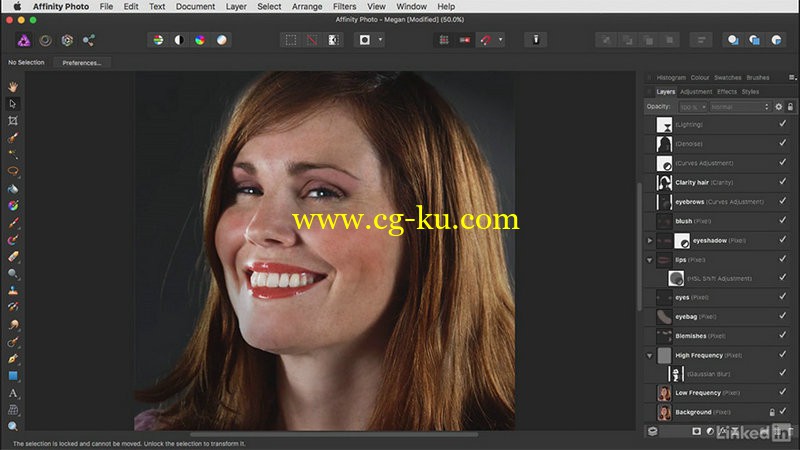800x450 pixels.
Task: Open the Arrange menu
Action: 307,7
